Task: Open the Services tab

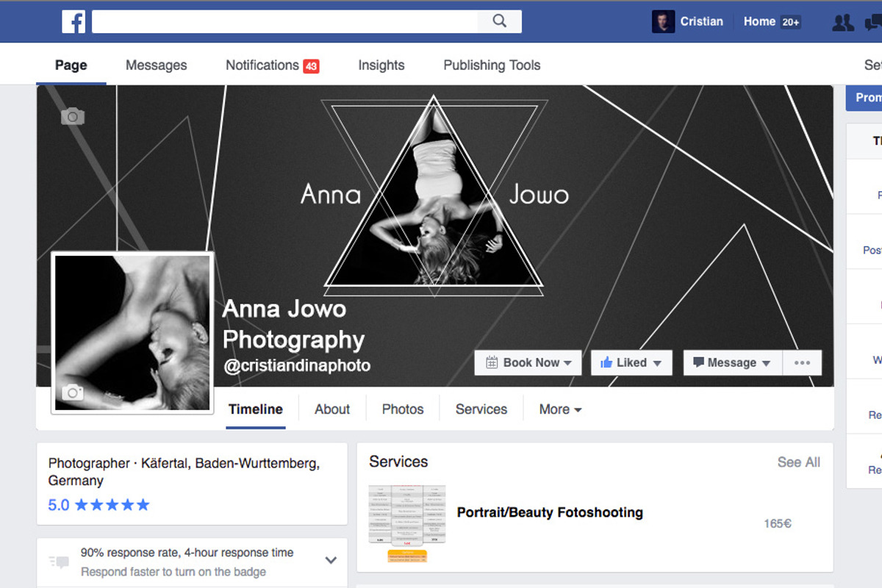Action: [x=481, y=409]
